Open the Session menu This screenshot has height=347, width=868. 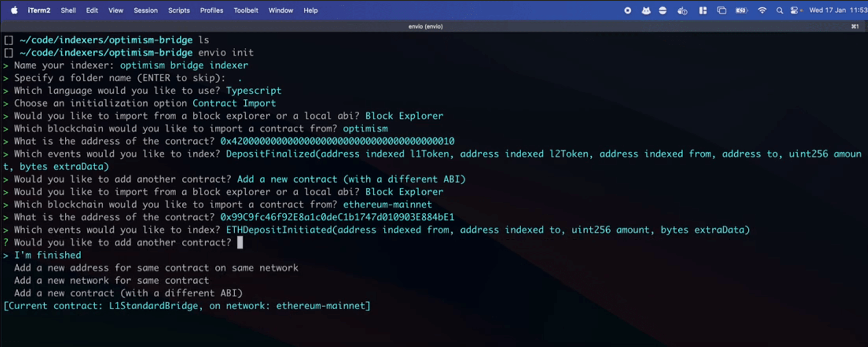click(146, 10)
